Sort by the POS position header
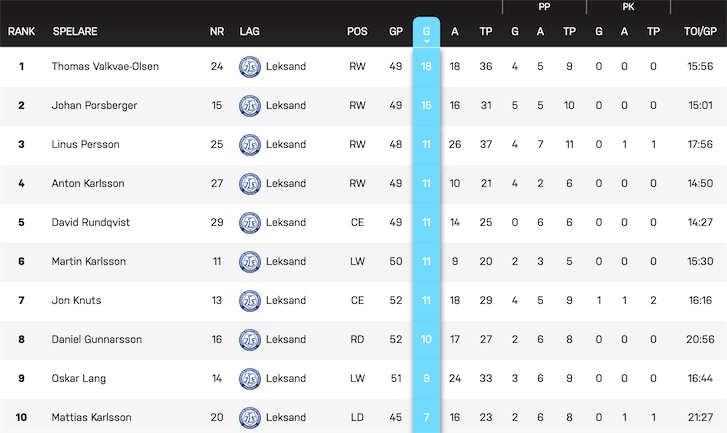The height and width of the screenshot is (433, 727). click(x=357, y=32)
